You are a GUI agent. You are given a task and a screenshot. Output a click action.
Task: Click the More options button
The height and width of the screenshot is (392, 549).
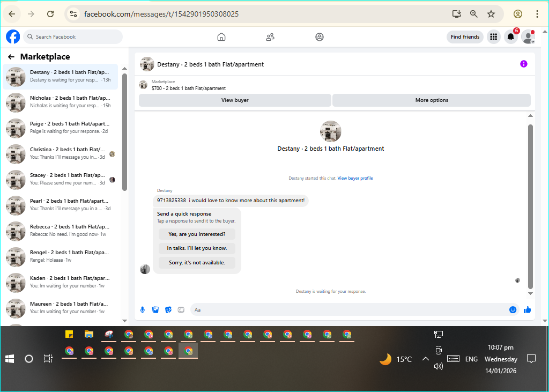click(x=432, y=100)
